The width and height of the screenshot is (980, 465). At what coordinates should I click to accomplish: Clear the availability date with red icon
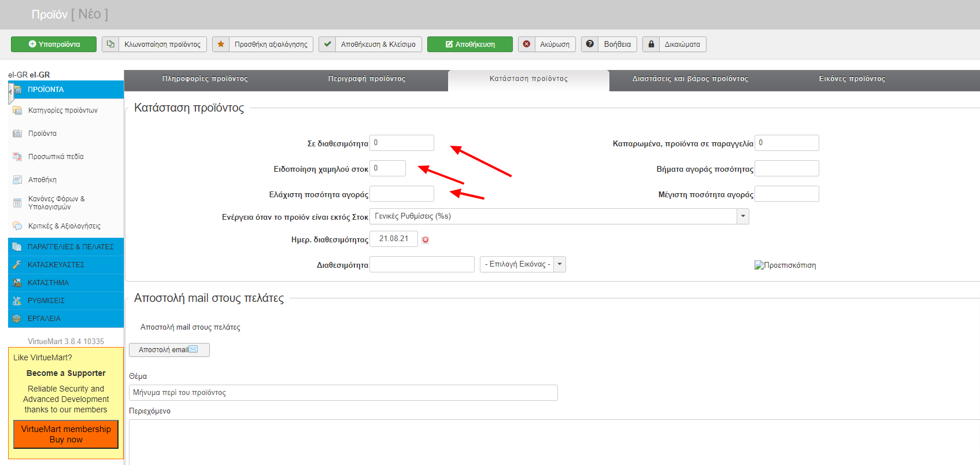tap(426, 240)
